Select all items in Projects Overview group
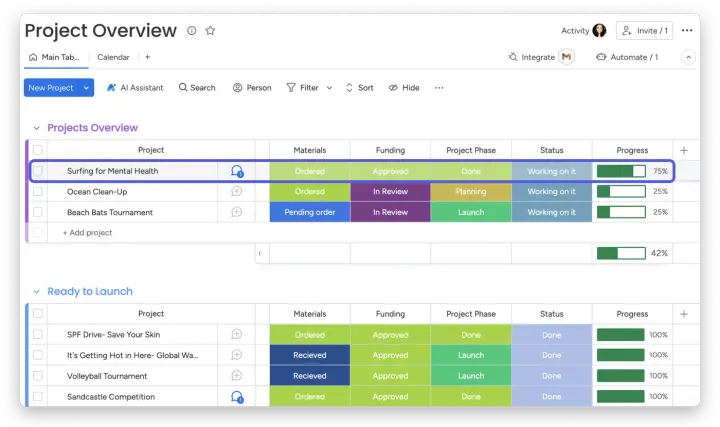The image size is (720, 427). 38,150
